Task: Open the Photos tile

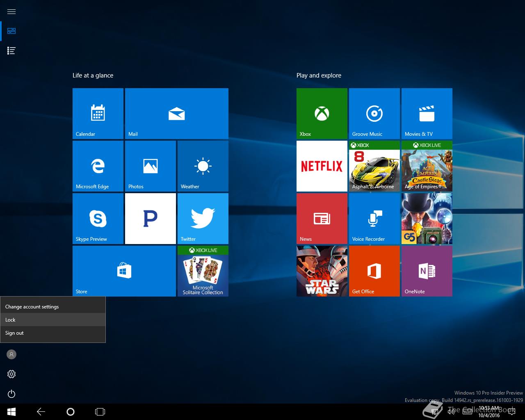Action: click(x=151, y=166)
